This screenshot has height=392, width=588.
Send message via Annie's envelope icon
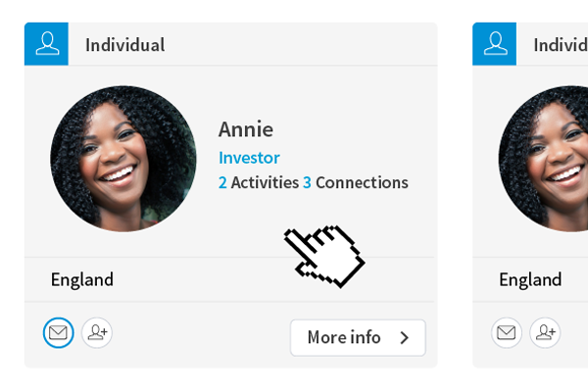[59, 333]
